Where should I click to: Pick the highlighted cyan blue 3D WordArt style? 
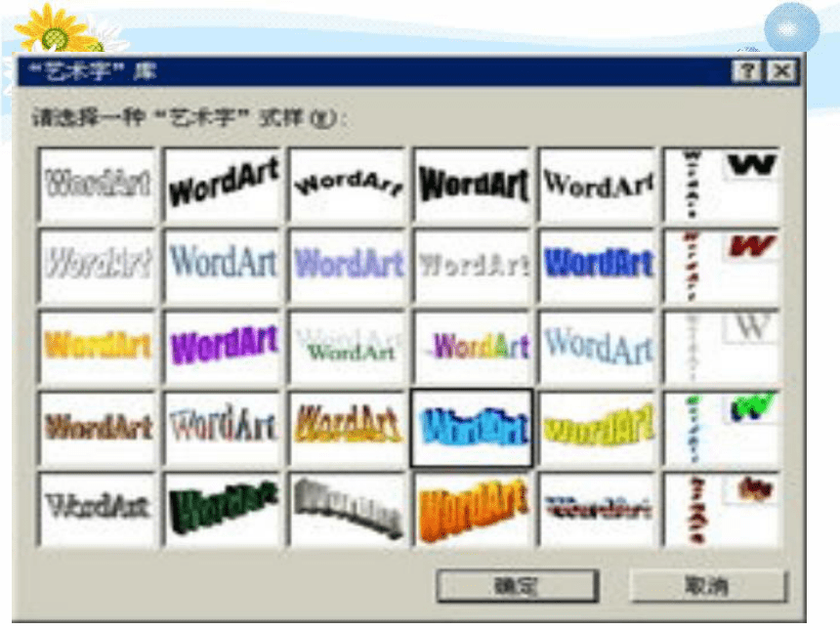point(472,428)
